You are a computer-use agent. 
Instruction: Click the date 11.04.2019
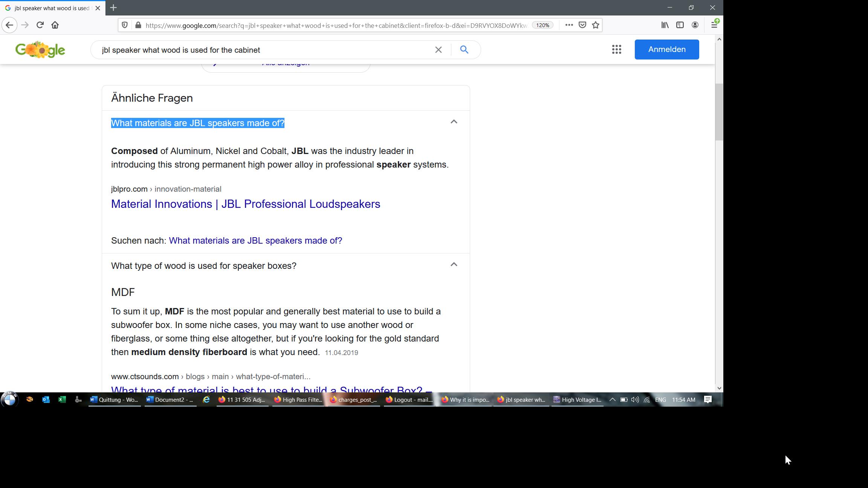point(341,353)
